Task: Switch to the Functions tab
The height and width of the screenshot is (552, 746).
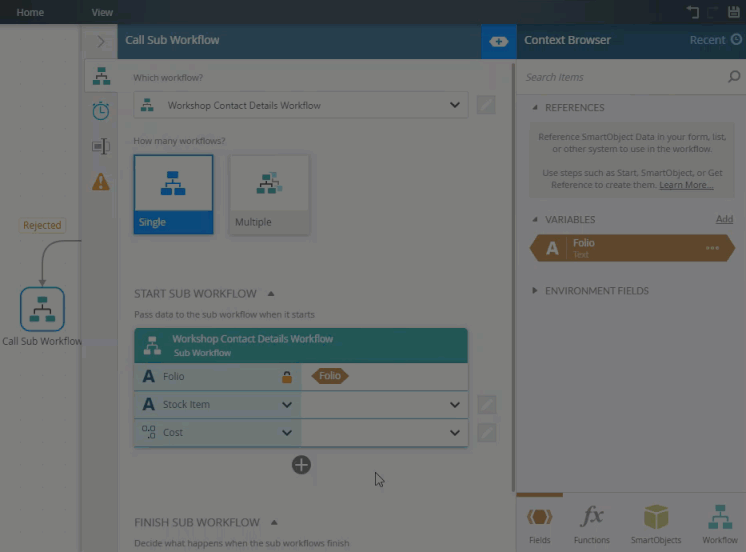Action: tap(591, 524)
